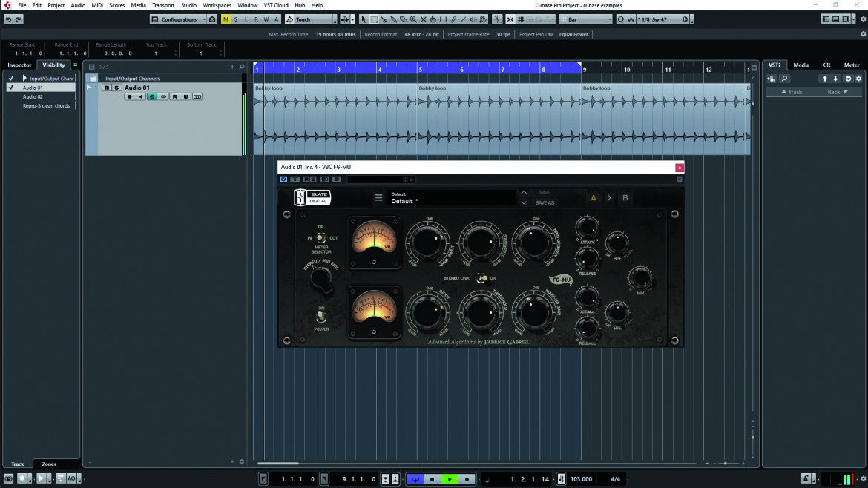The height and width of the screenshot is (488, 868).
Task: Select preset slot B in FG-MU
Action: 625,197
